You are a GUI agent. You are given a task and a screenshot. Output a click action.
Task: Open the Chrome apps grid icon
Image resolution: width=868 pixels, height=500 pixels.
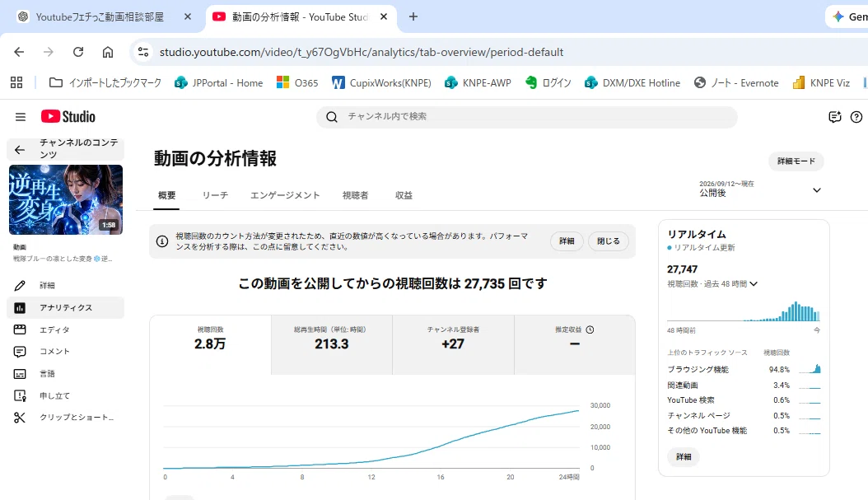[x=16, y=82]
